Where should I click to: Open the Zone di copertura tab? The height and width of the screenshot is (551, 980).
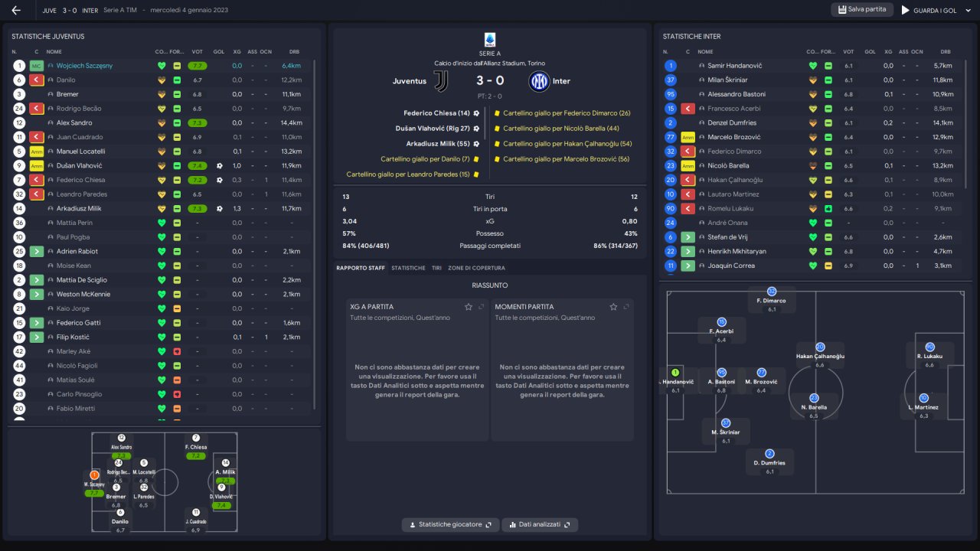[476, 268]
